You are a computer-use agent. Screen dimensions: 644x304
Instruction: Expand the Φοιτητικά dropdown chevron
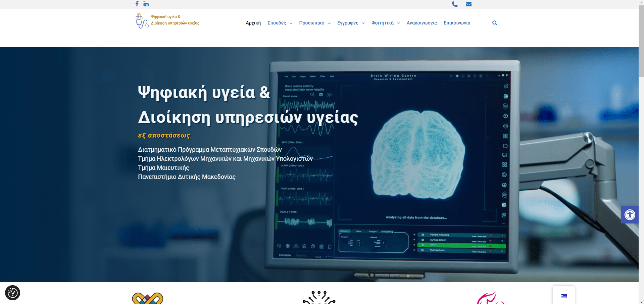pos(399,23)
